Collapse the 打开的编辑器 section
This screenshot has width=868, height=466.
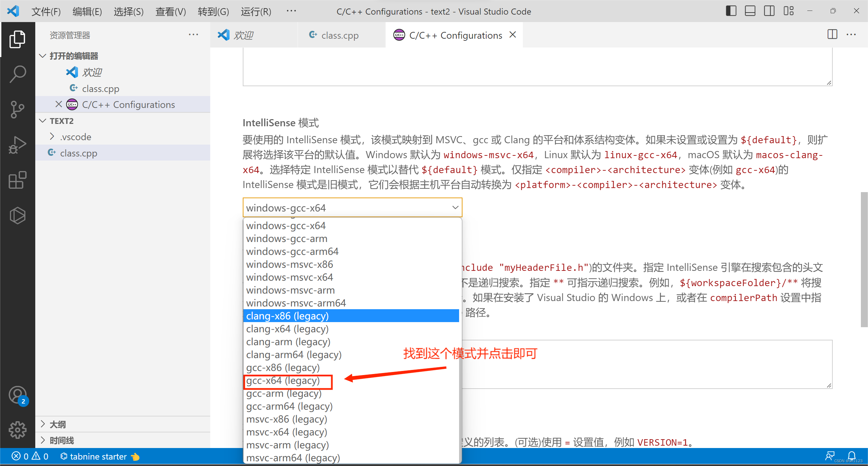tap(123, 56)
